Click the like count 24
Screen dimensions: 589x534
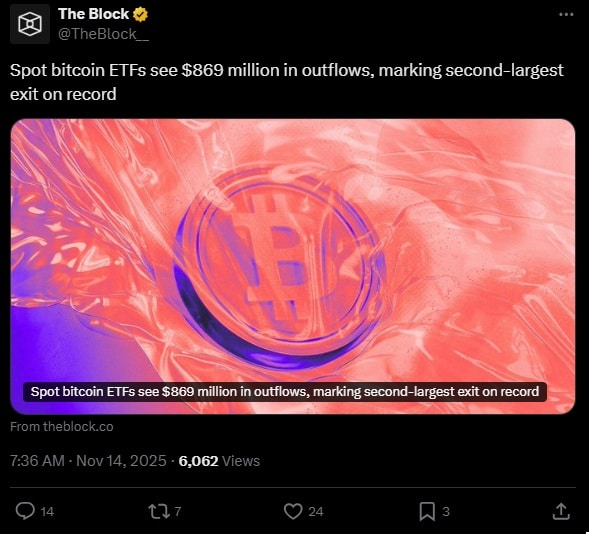[x=316, y=511]
